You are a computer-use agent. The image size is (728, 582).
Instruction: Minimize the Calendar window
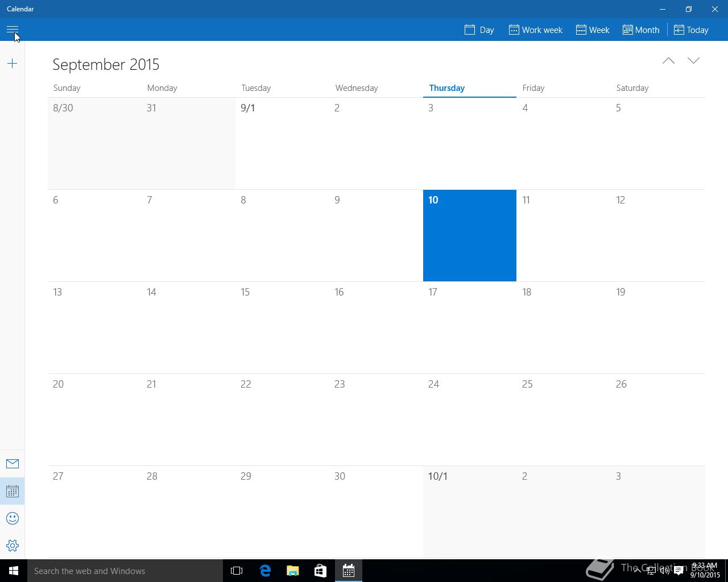[x=663, y=9]
